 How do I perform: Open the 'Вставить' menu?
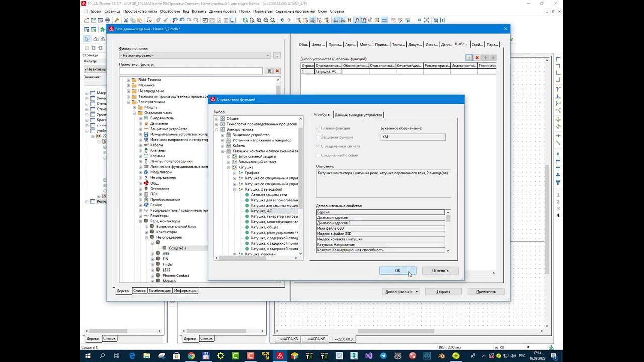pos(199,11)
